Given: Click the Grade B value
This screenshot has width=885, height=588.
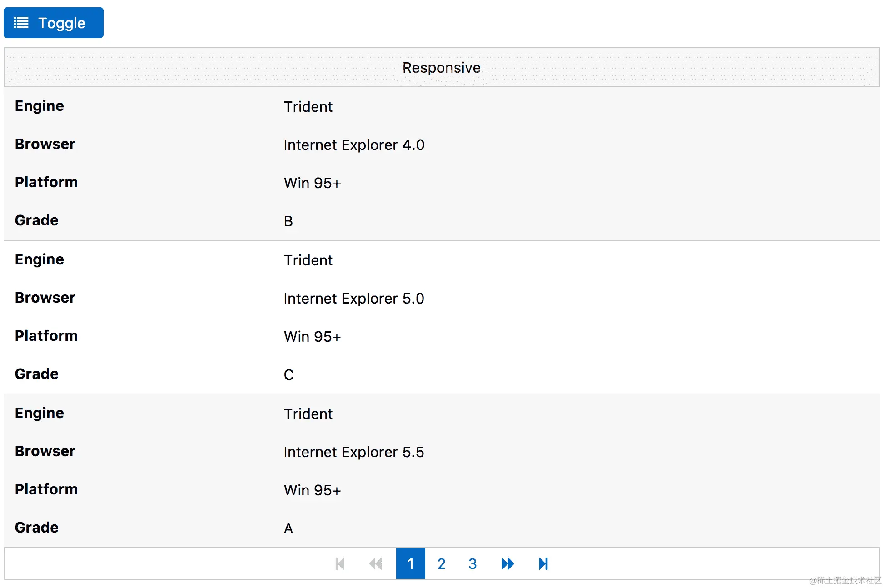Looking at the screenshot, I should click(x=288, y=221).
